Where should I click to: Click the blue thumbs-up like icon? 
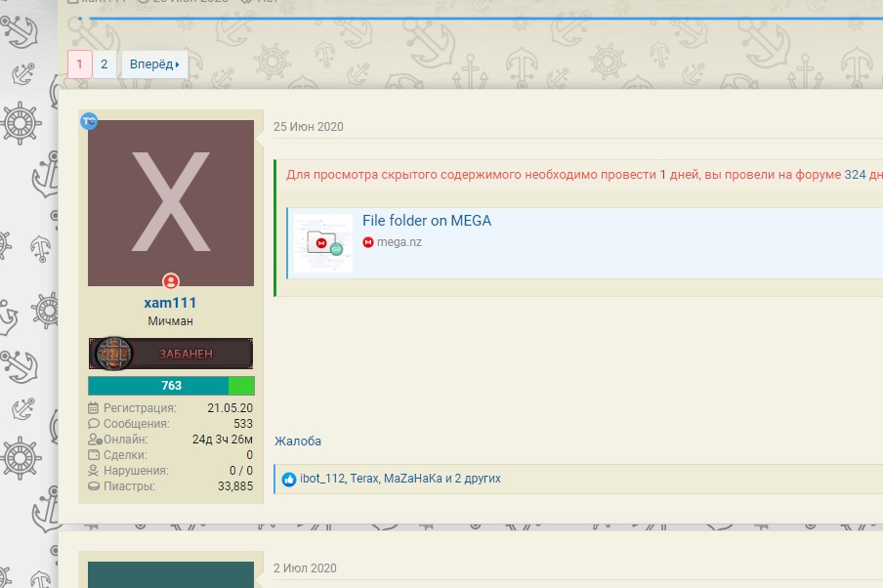[x=289, y=480]
